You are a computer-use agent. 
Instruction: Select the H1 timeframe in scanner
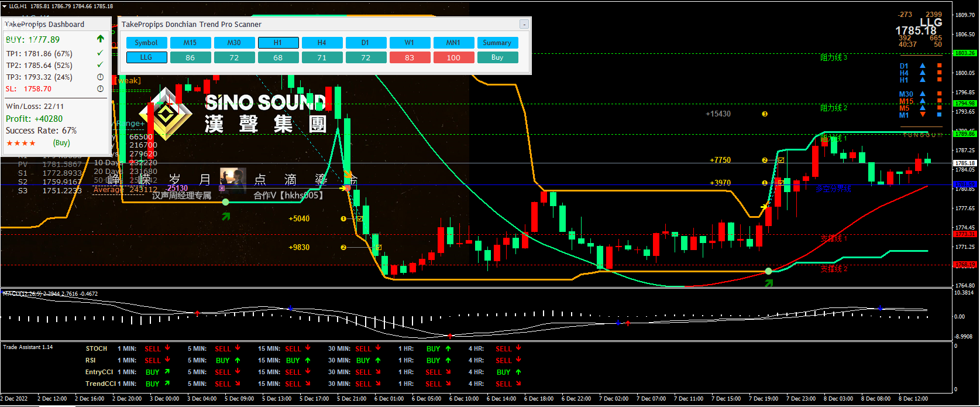pyautogui.click(x=278, y=43)
